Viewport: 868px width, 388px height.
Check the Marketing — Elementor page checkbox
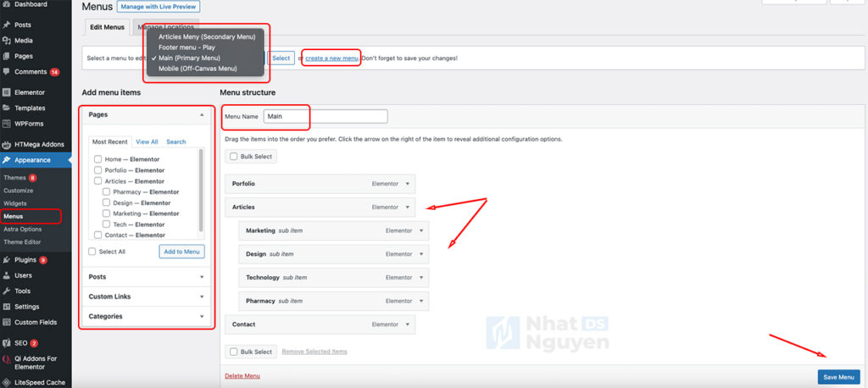tap(106, 213)
